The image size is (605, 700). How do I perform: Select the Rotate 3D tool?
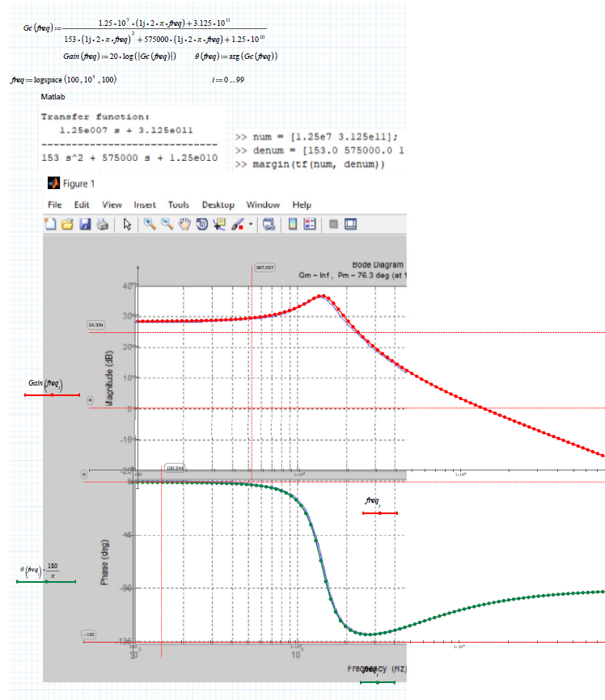[x=202, y=224]
